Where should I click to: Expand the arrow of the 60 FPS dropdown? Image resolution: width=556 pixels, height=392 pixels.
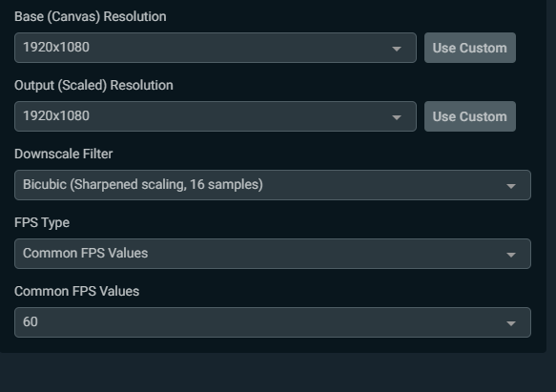click(511, 323)
